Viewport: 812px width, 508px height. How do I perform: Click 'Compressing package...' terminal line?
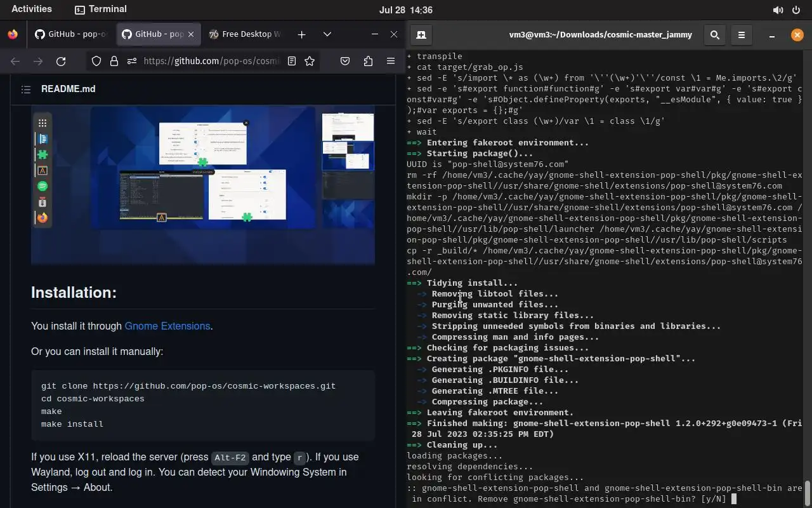click(x=480, y=402)
